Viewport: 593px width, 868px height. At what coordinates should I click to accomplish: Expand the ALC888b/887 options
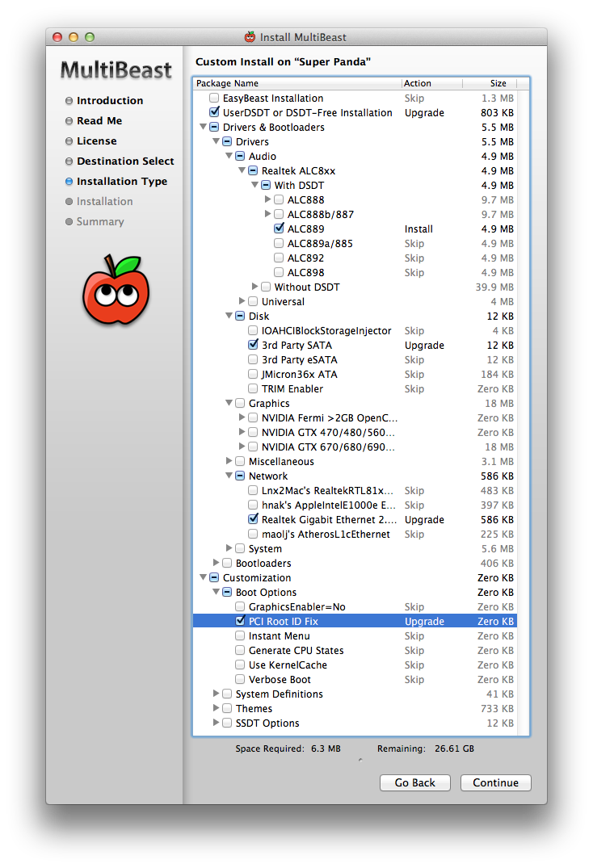(268, 214)
